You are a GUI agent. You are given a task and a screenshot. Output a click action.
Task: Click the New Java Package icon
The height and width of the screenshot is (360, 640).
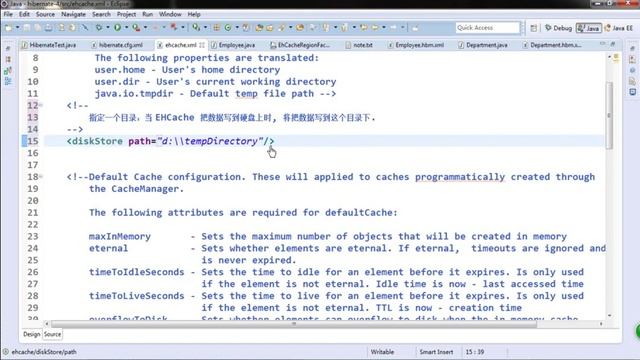(x=217, y=28)
